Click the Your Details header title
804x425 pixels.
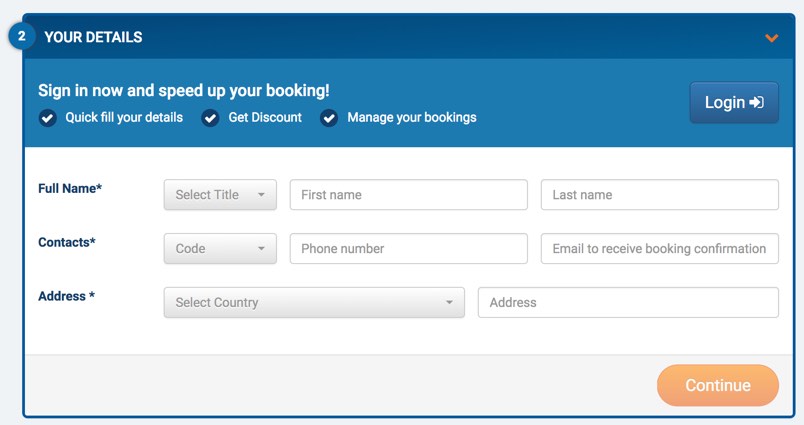click(x=93, y=37)
